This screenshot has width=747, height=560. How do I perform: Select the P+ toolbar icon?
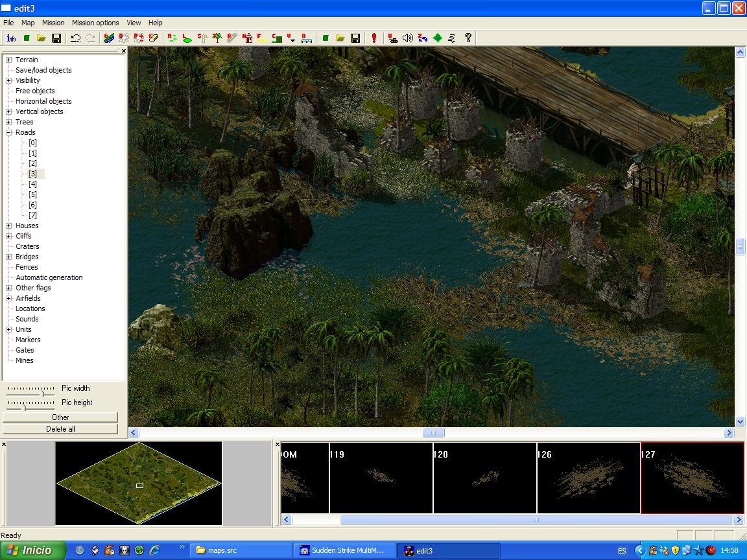coord(139,38)
